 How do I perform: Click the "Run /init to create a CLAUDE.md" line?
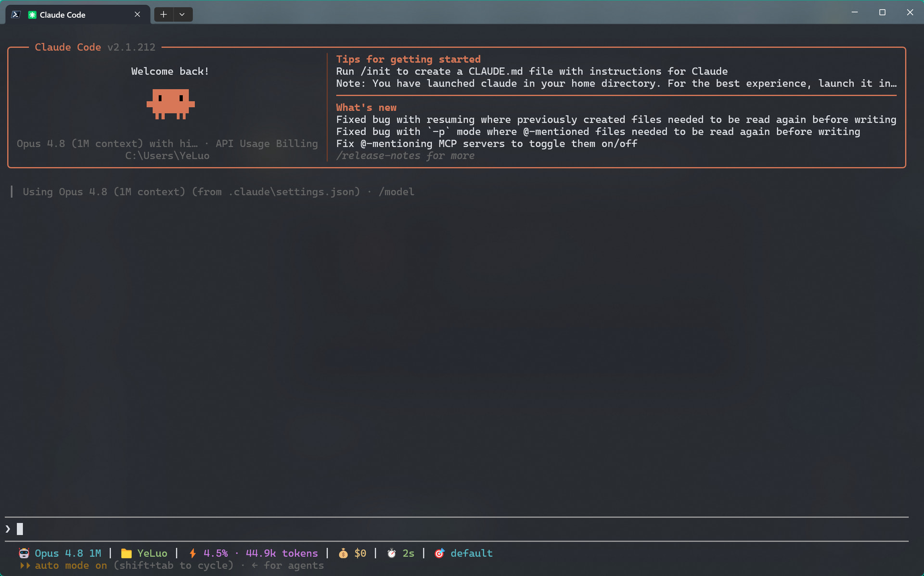point(532,71)
